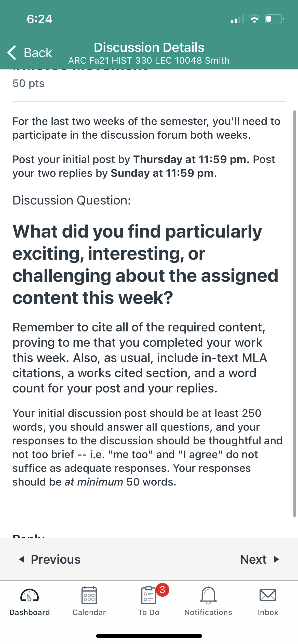
Task: Tap the Wi-Fi icon in status bar
Action: click(x=254, y=19)
